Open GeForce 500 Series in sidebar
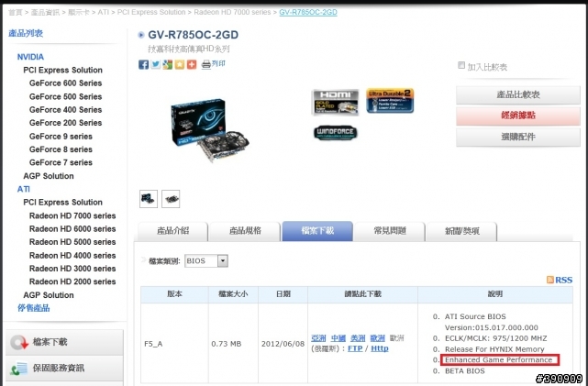 click(x=66, y=96)
